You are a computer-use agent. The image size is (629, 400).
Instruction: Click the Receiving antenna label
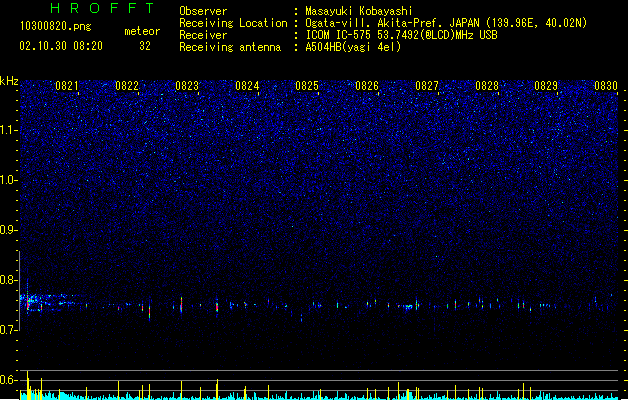230,47
